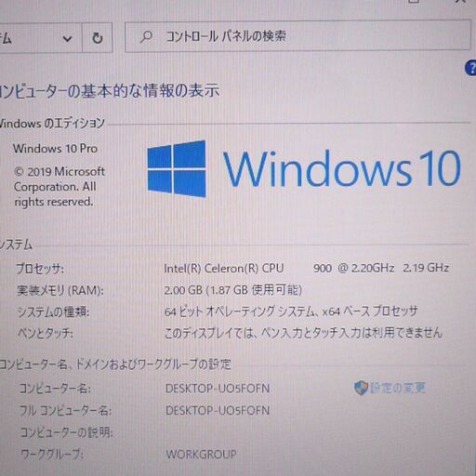476x476 pixels.
Task: Click the コンピューターの基本的な情報の表示 heading
Action: click(110, 91)
